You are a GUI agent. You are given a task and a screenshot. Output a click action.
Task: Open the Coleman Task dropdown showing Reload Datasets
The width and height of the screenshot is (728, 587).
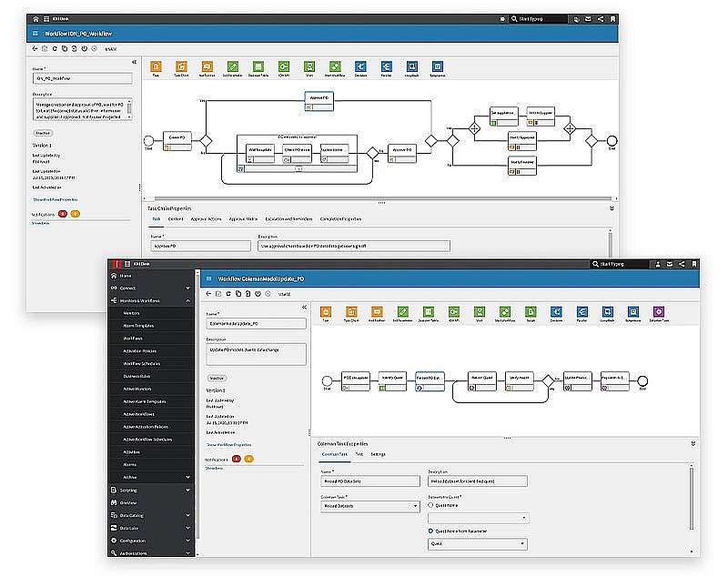[369, 506]
